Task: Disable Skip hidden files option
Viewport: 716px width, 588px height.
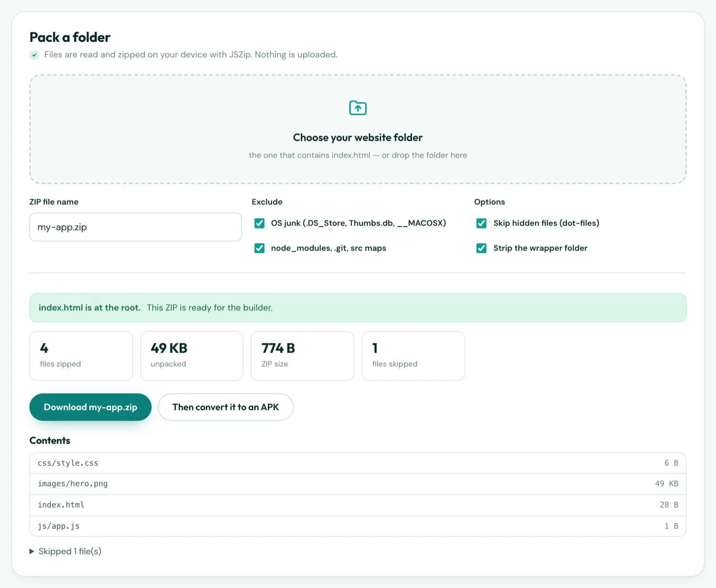Action: click(482, 223)
